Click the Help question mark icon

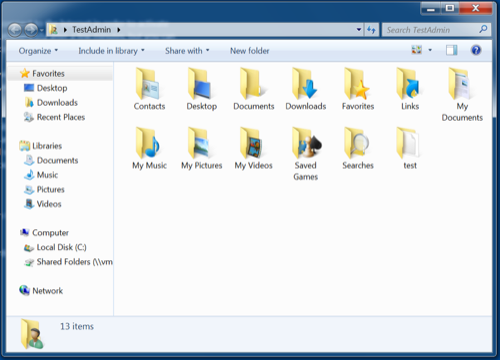click(476, 50)
